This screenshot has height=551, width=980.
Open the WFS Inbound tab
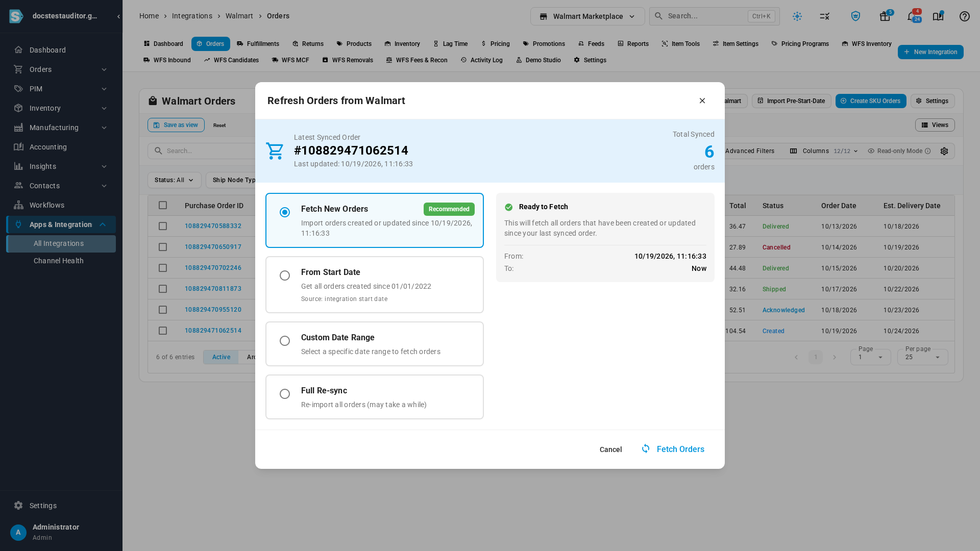pyautogui.click(x=167, y=60)
